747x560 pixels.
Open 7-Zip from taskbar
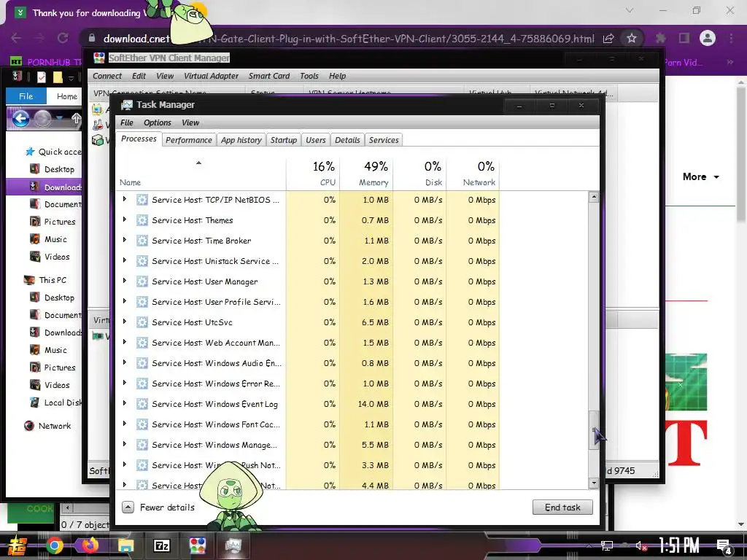pyautogui.click(x=161, y=545)
